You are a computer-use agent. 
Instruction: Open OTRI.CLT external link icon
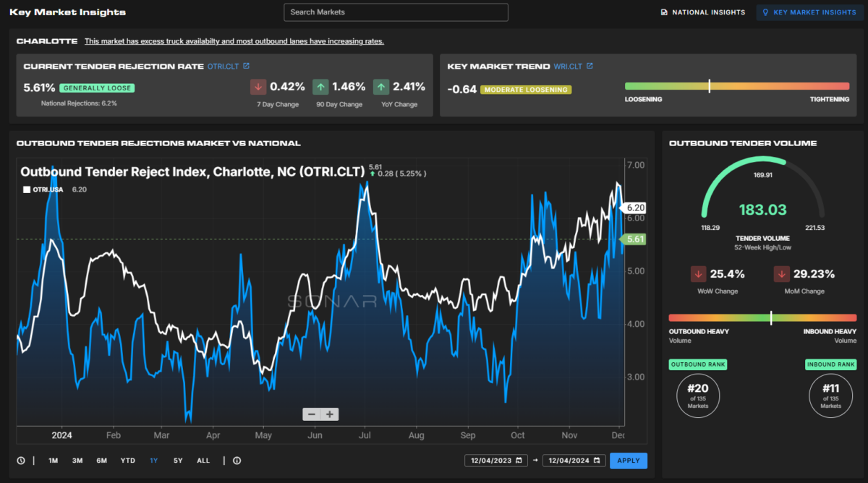pos(246,66)
